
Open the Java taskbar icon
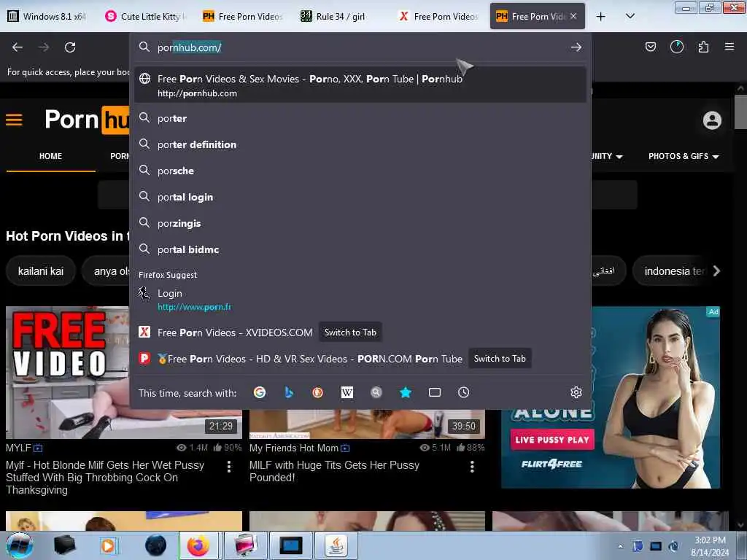pyautogui.click(x=336, y=545)
